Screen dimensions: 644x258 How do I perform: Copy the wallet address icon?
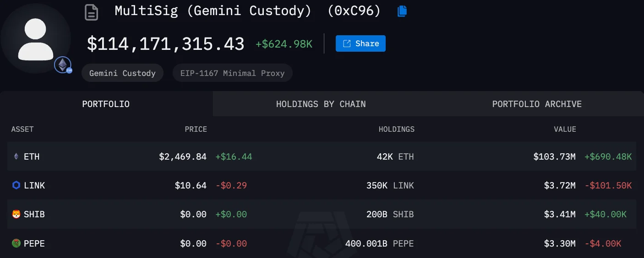click(402, 11)
